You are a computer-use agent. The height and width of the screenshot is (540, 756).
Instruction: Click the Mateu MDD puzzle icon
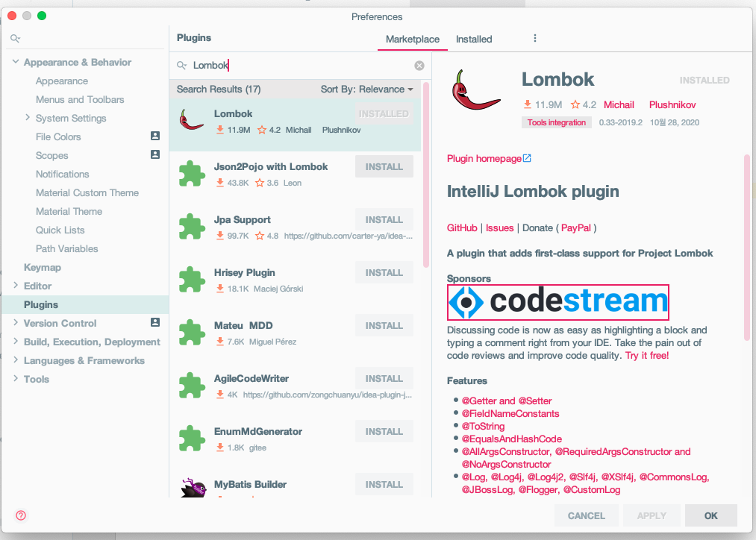(192, 333)
